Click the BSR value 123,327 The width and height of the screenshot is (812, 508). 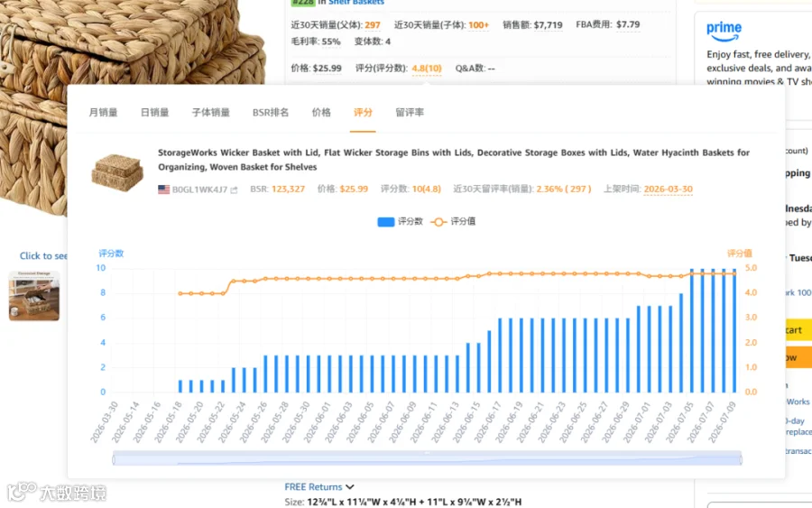288,189
